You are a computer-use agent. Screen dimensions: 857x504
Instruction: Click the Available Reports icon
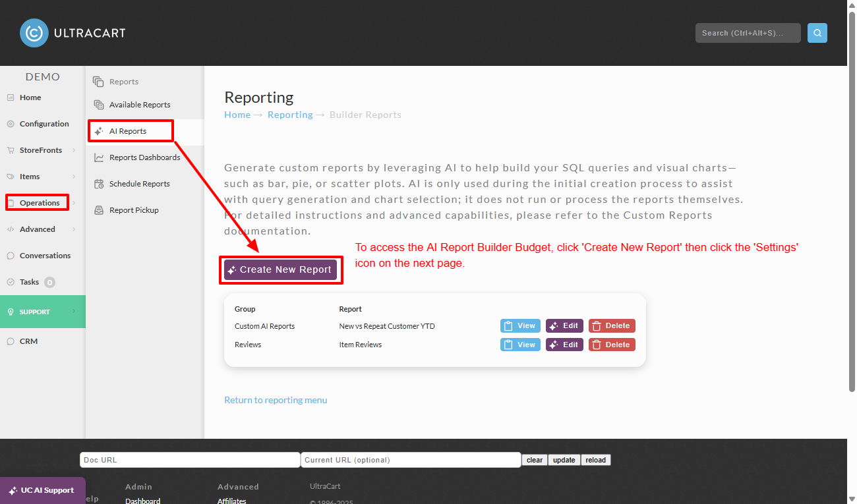(99, 105)
